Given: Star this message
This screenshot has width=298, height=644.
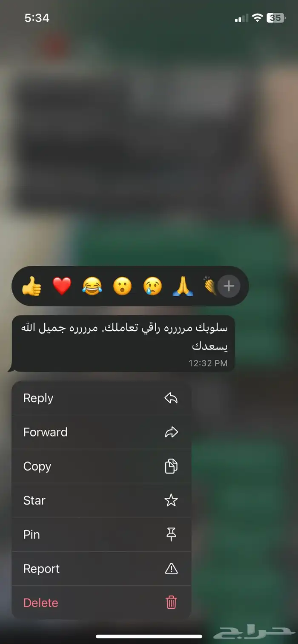Looking at the screenshot, I should coord(101,500).
